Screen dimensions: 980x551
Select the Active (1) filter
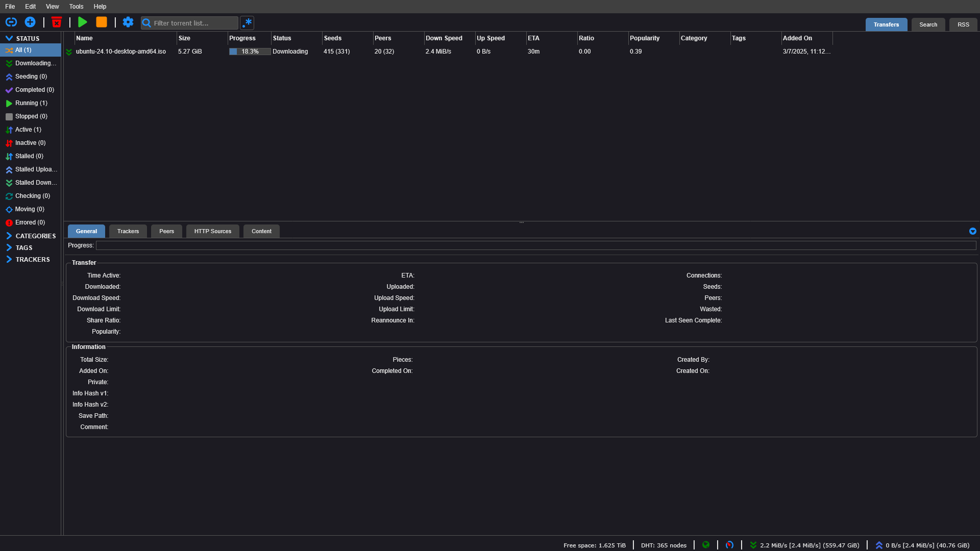[31, 130]
